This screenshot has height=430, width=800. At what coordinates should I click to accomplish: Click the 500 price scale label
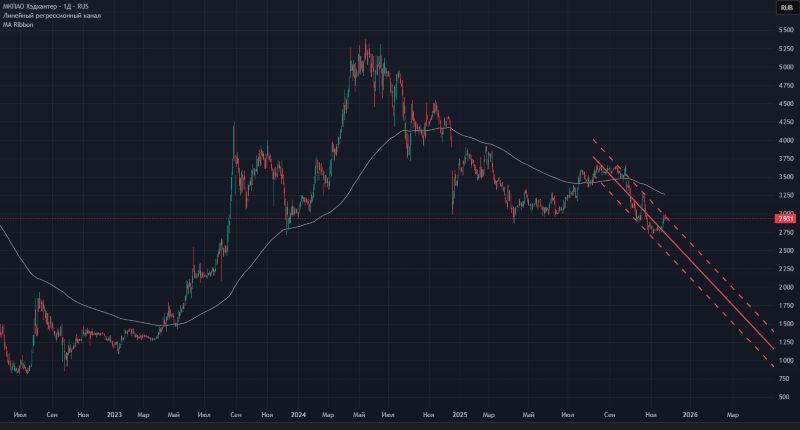tap(786, 397)
